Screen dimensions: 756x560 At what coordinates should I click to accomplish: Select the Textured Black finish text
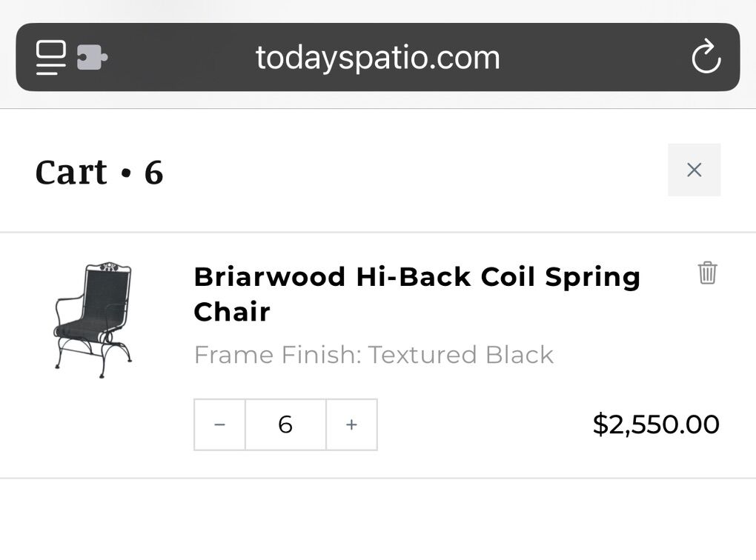pyautogui.click(x=461, y=355)
